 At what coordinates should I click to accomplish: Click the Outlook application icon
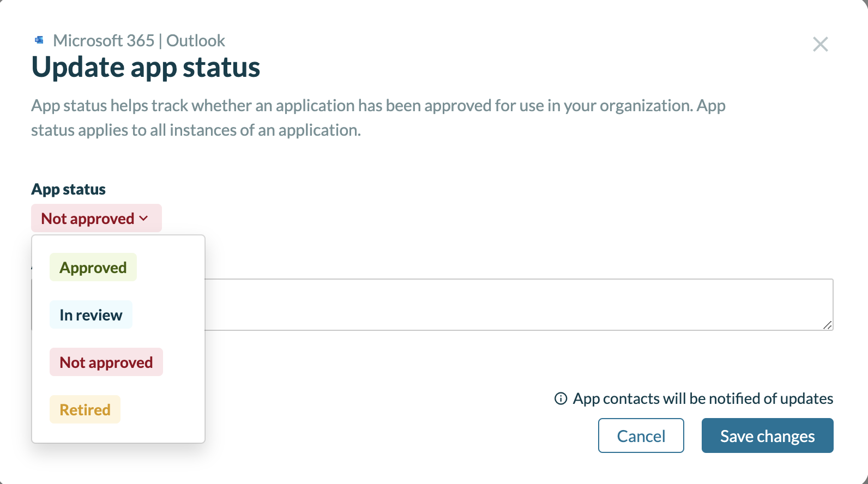click(x=38, y=39)
